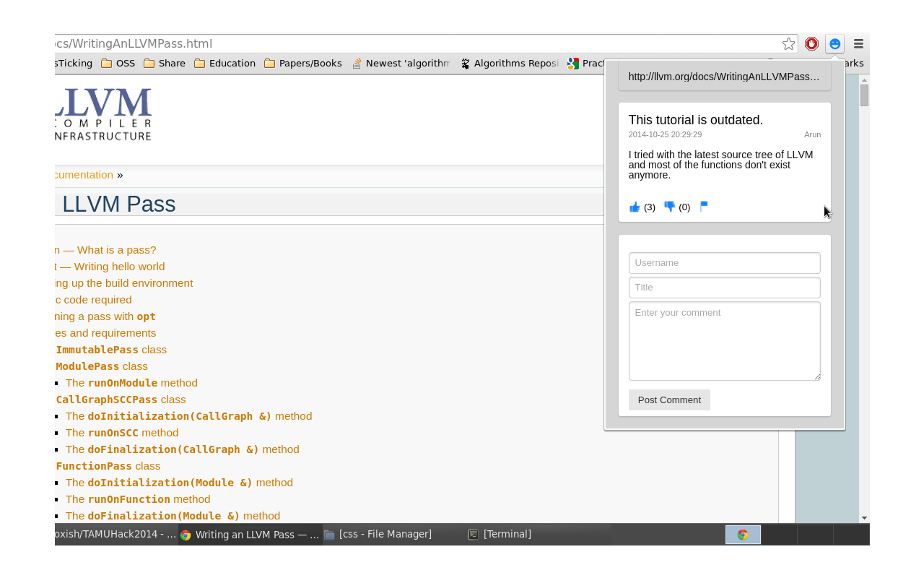Viewport: 924px width, 578px height.
Task: Select TAMUHack2014 taskbar window
Action: click(115, 535)
